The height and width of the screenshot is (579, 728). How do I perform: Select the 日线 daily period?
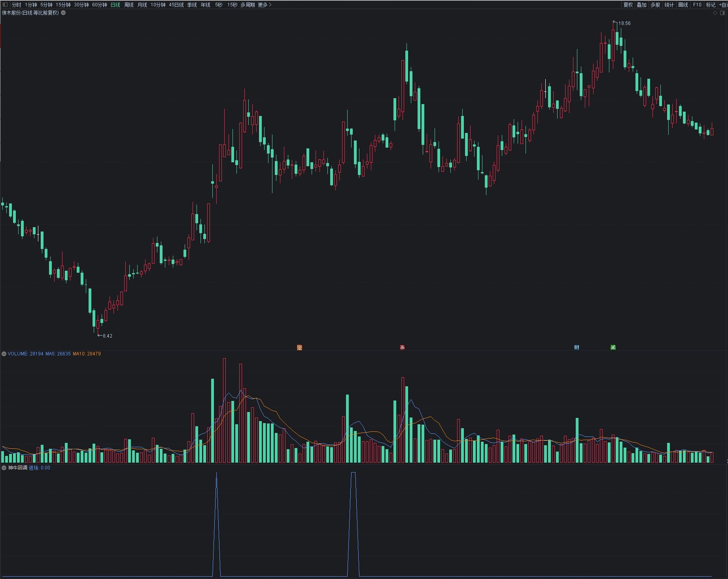click(x=115, y=5)
